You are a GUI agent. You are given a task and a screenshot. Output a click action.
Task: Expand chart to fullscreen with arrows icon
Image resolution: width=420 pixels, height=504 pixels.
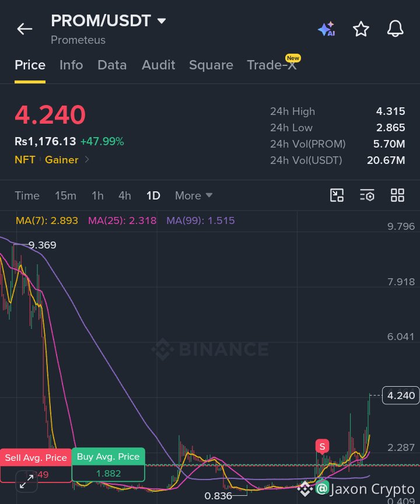[27, 481]
